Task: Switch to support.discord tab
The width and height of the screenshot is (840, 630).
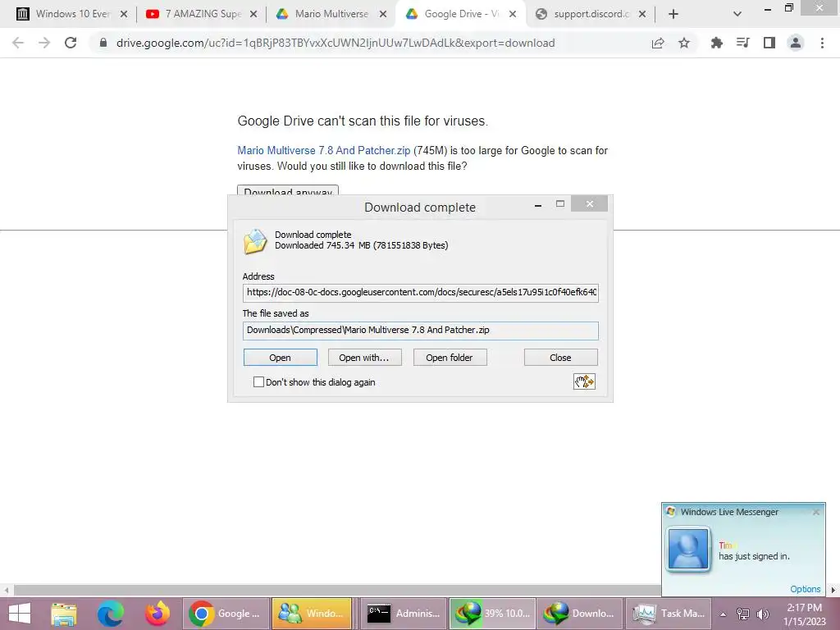Action: [591, 14]
